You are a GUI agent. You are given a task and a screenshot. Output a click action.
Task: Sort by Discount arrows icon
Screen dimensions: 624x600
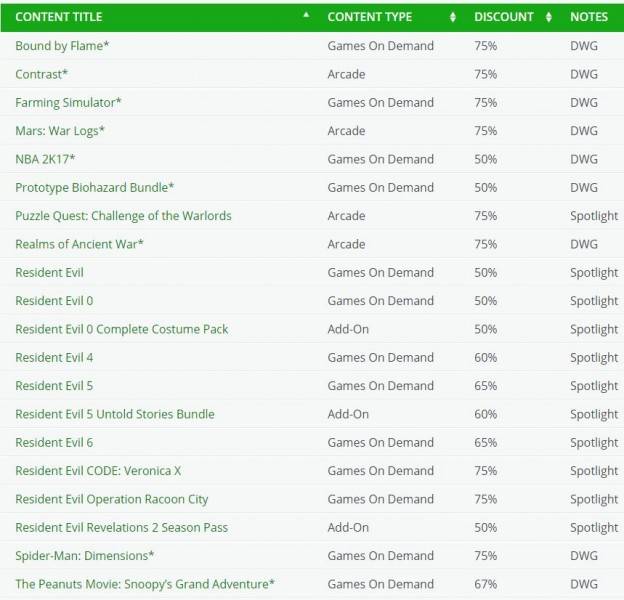coord(549,17)
